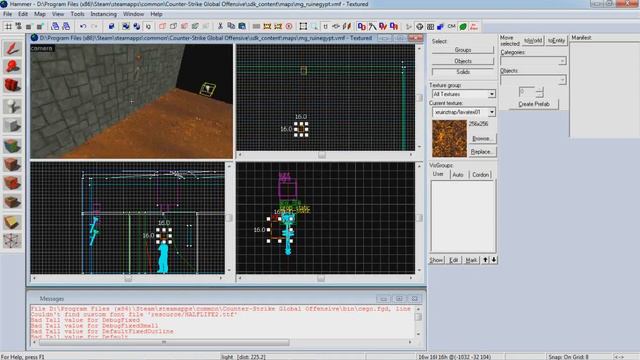640x360 pixels.
Task: Click the Messages horizontal scrollbar thumb
Action: tap(164, 342)
